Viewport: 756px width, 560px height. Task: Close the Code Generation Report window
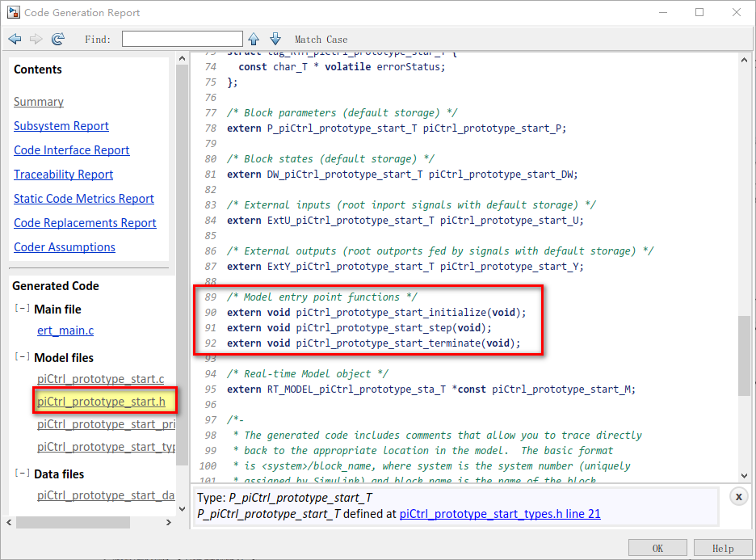pos(737,13)
